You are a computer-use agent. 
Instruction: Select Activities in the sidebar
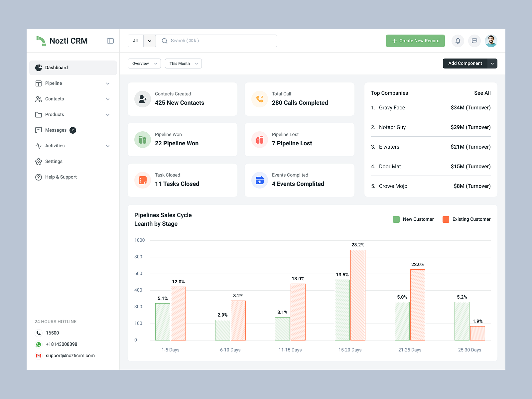tap(73, 146)
